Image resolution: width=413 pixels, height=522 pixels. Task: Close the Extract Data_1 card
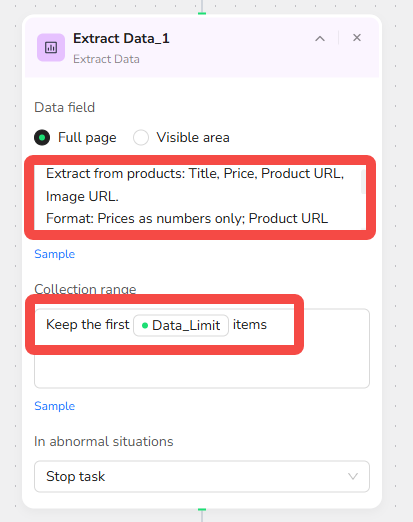click(357, 38)
